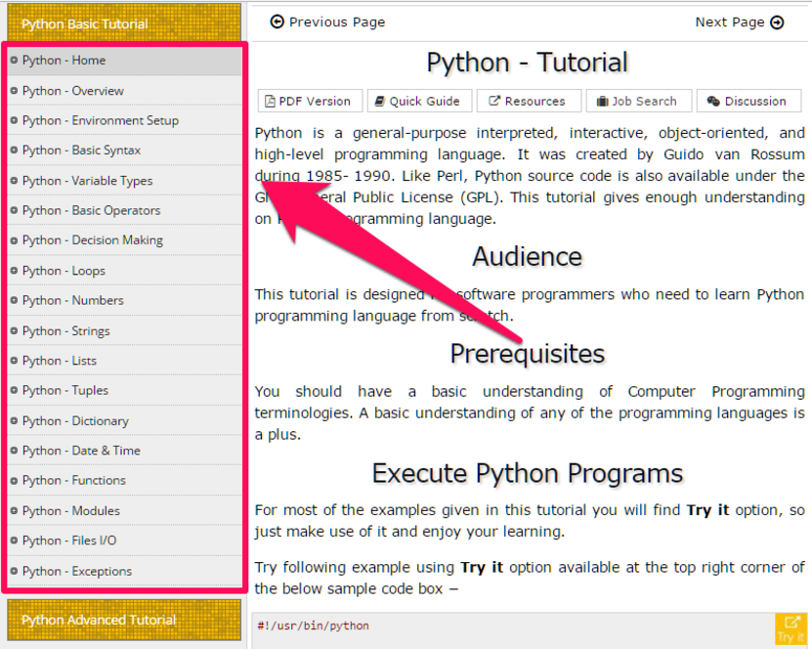Click the external link icon in Resources
The height and width of the screenshot is (649, 812).
tap(494, 101)
